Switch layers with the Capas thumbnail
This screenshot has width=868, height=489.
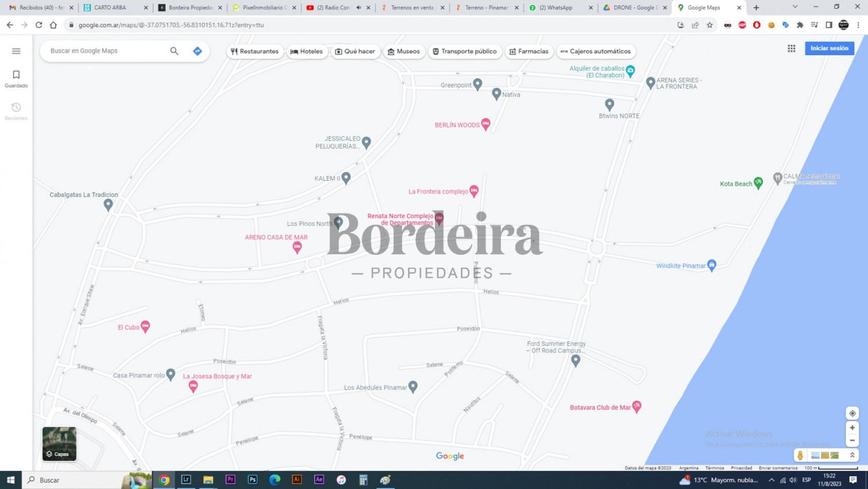[59, 444]
